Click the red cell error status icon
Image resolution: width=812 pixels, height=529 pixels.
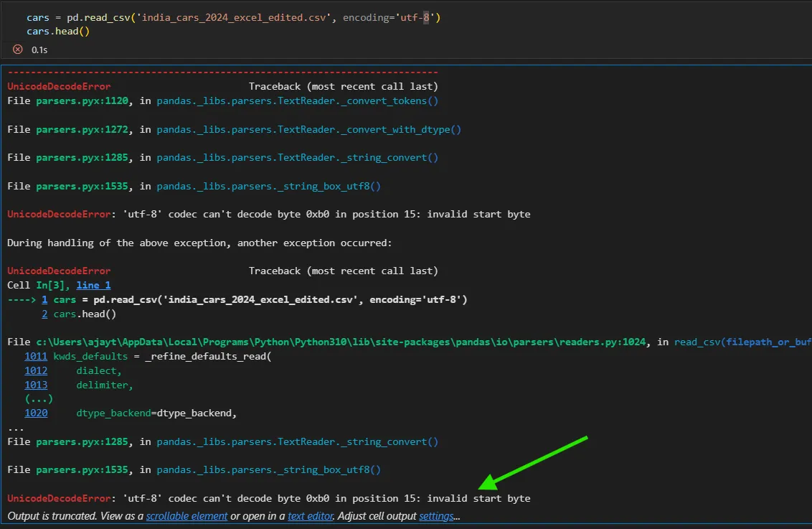pyautogui.click(x=18, y=50)
